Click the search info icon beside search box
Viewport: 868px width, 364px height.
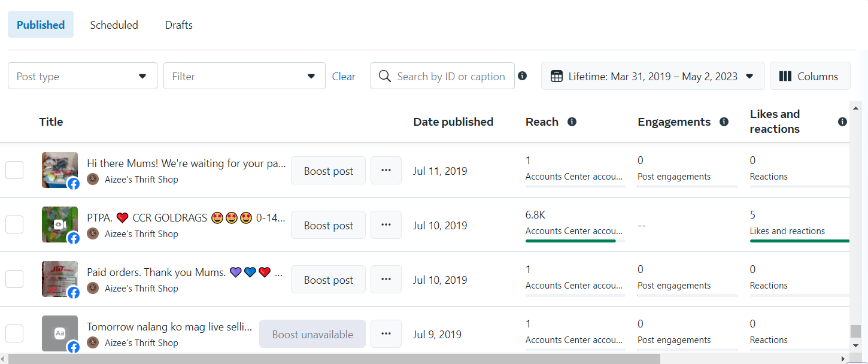click(523, 76)
